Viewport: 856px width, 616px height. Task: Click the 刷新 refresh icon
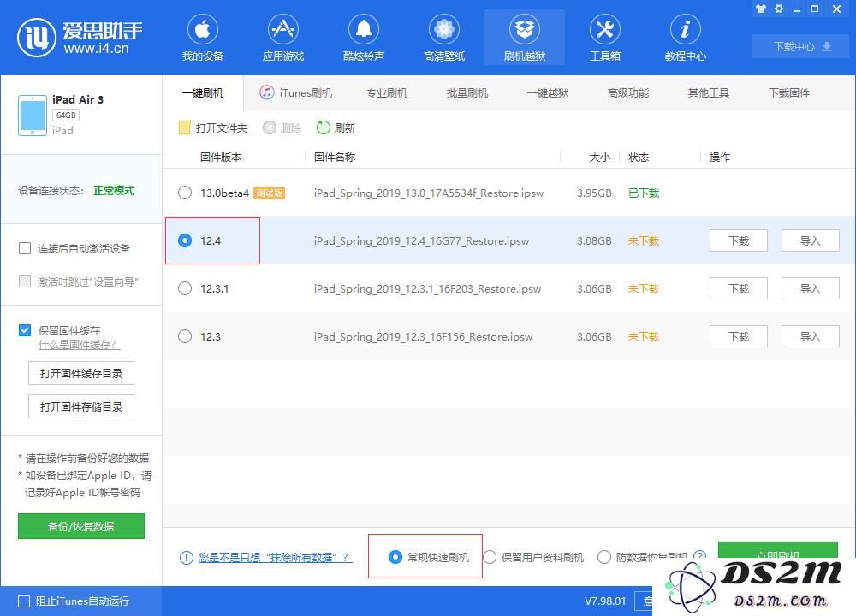pos(324,127)
